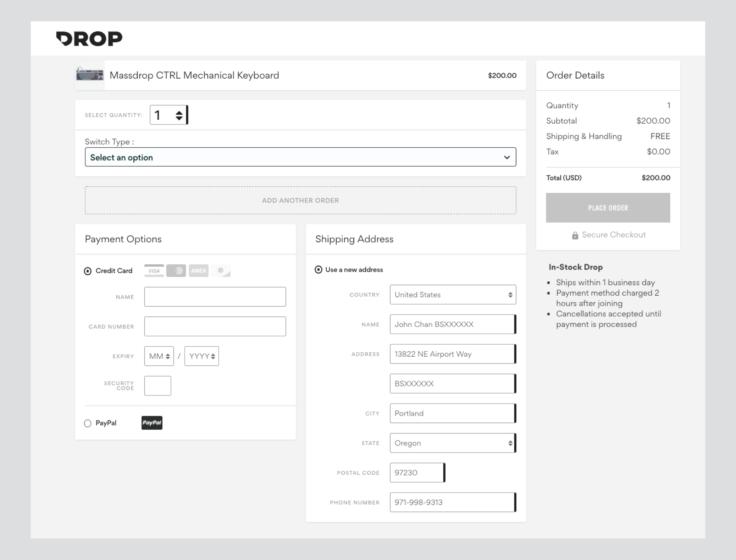Select the PayPal payment radio button
The height and width of the screenshot is (560, 736).
[88, 423]
